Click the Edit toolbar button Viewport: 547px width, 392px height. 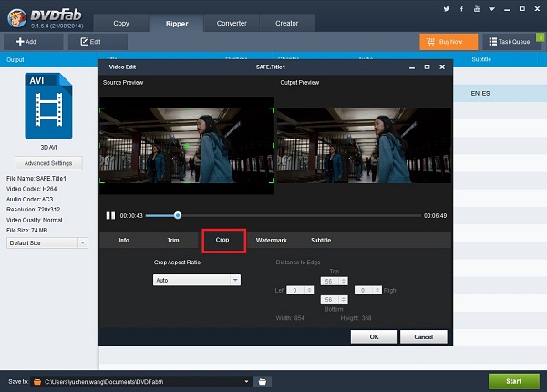tap(98, 42)
